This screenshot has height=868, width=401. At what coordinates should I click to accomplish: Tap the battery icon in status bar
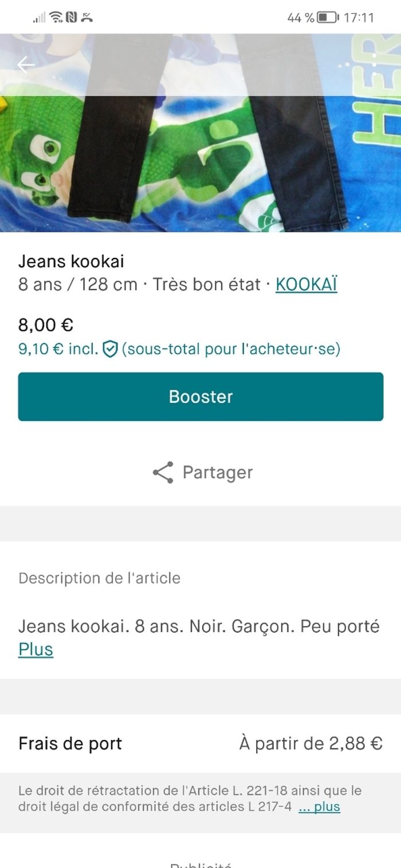tap(328, 18)
